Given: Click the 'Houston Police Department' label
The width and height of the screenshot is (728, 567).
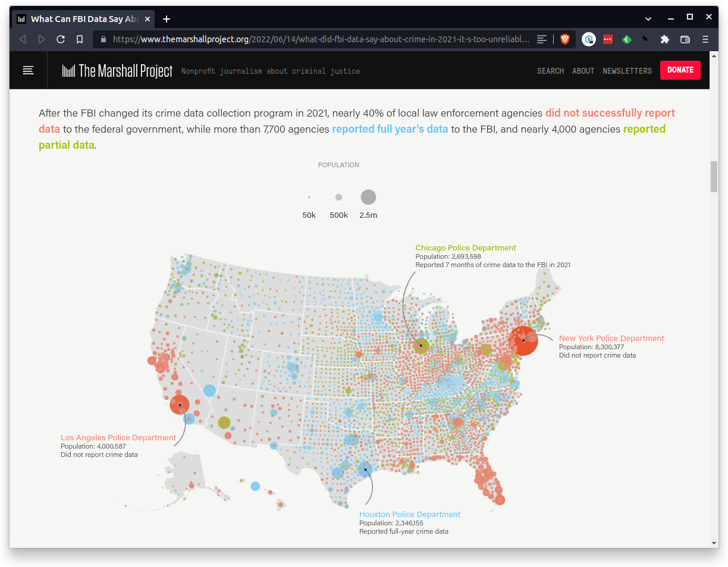Looking at the screenshot, I should tap(410, 514).
